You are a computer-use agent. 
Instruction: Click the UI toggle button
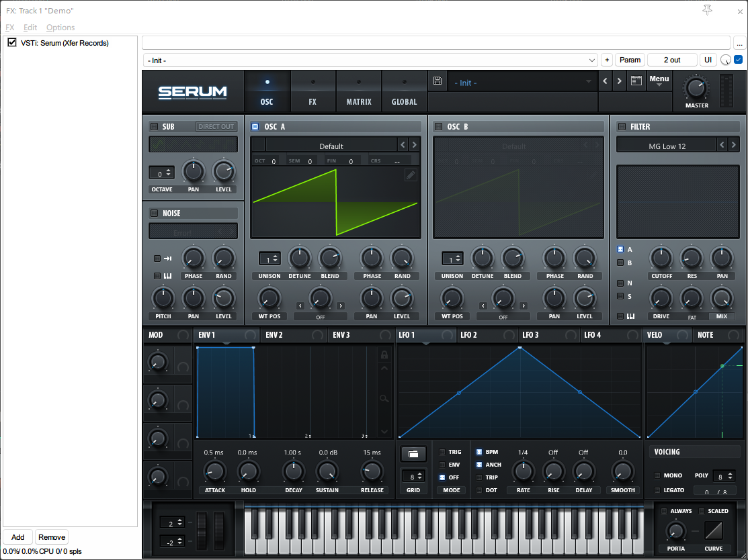point(708,60)
